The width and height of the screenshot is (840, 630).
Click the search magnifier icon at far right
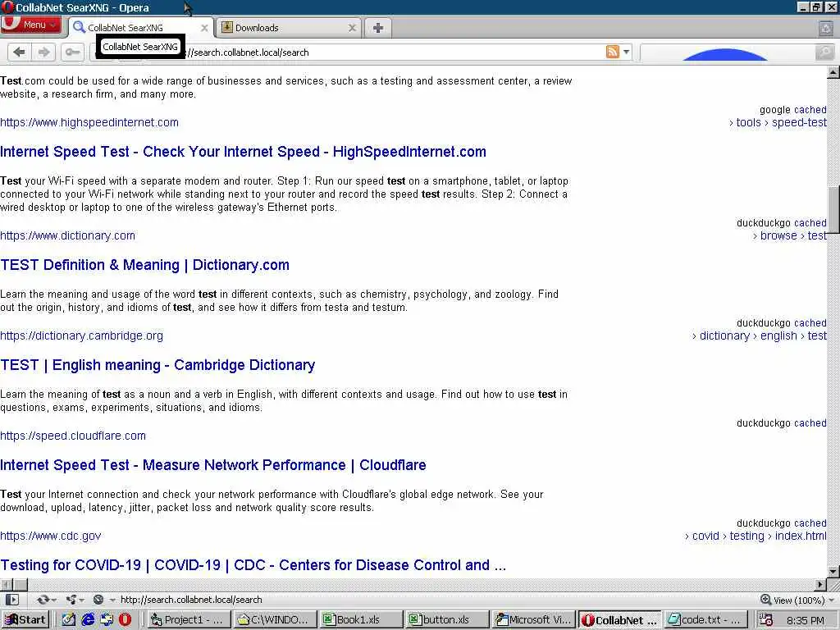(824, 52)
